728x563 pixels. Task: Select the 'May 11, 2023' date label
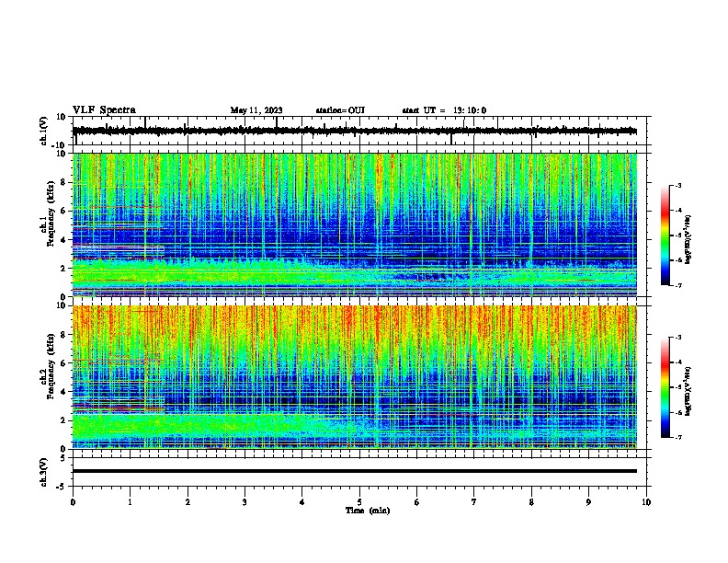click(256, 110)
